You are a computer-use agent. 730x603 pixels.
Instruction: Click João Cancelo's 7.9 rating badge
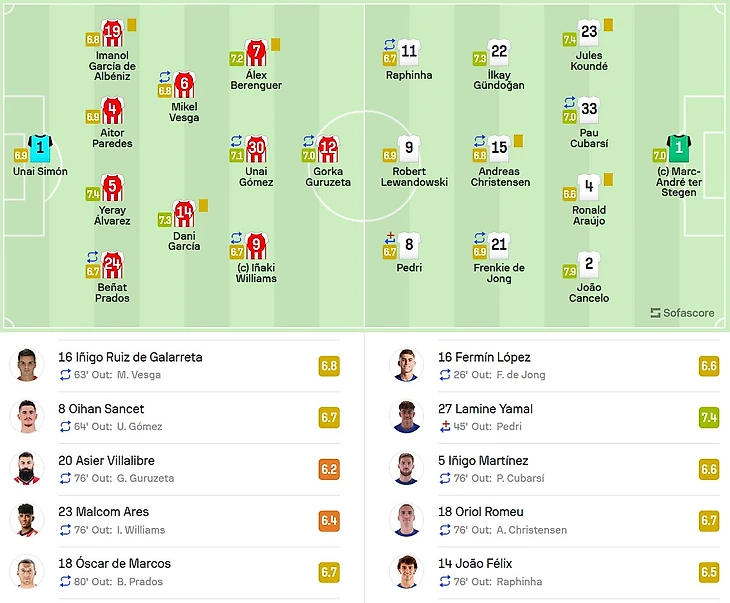[x=570, y=271]
